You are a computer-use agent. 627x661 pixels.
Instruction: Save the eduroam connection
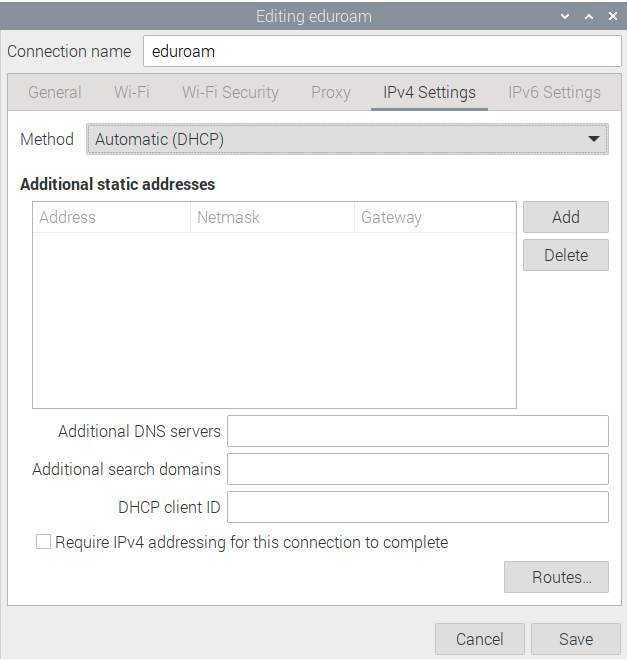[576, 639]
